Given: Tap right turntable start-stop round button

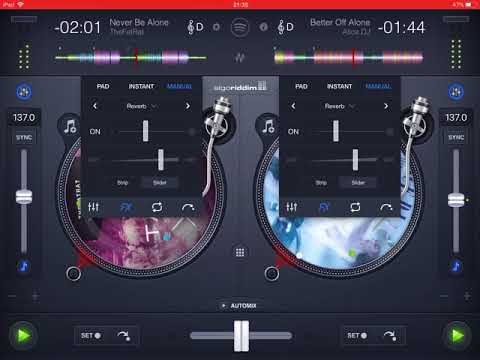Looking at the screenshot, I should (x=272, y=274).
